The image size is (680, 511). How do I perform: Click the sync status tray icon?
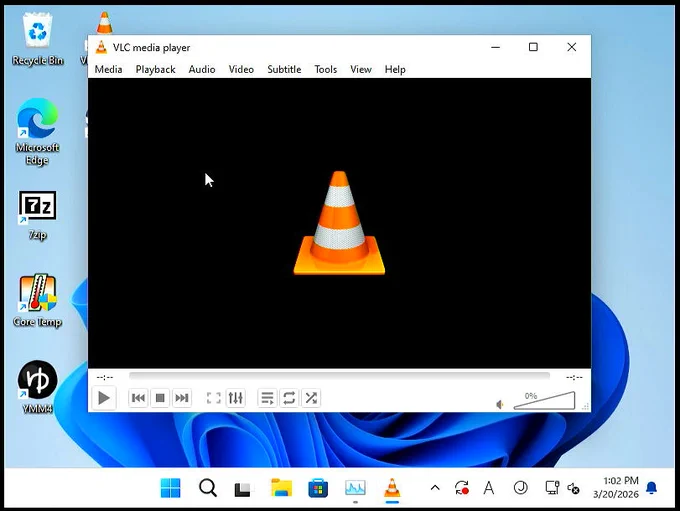pyautogui.click(x=462, y=488)
